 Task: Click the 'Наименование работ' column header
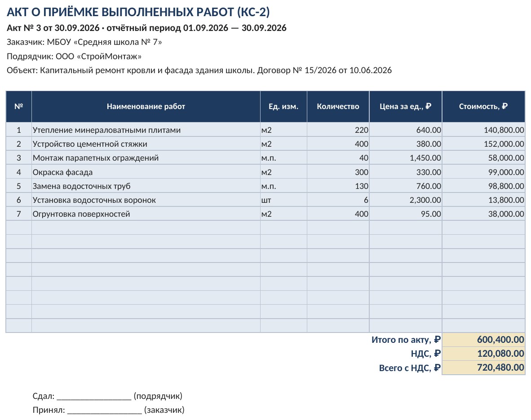tap(146, 106)
